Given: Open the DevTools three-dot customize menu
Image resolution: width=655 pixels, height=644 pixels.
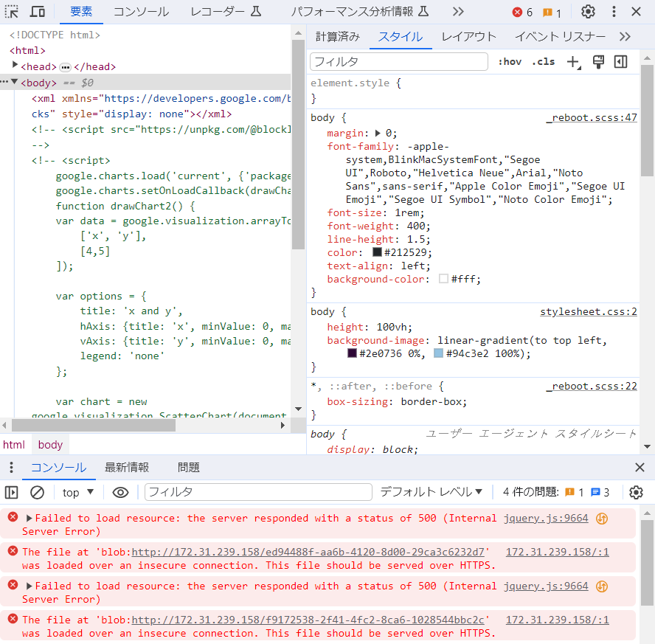Looking at the screenshot, I should coord(614,12).
